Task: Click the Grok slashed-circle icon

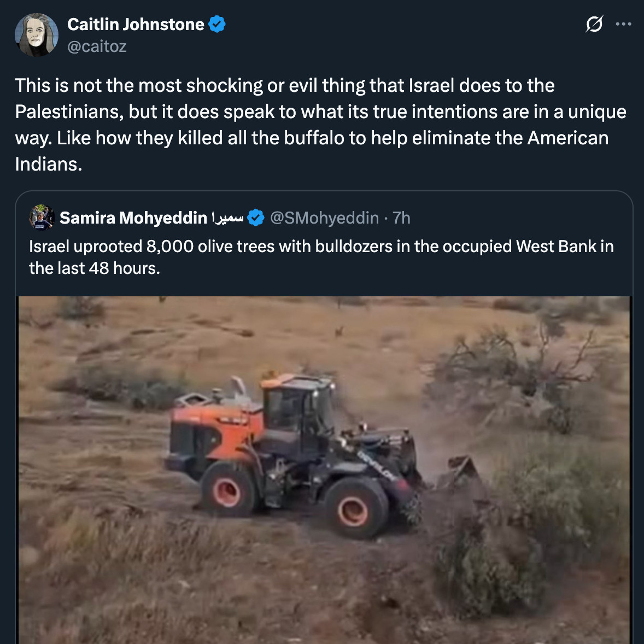Action: pos(594,24)
